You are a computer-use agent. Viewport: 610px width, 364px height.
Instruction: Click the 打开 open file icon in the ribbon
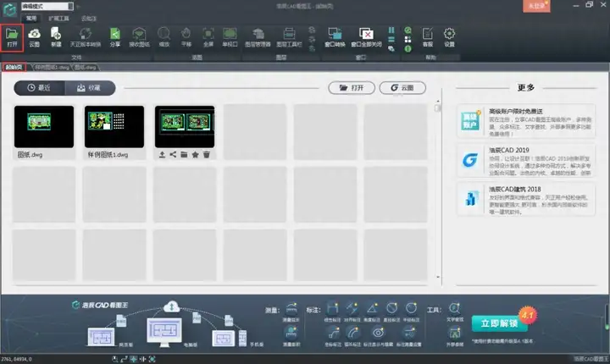[x=12, y=37]
